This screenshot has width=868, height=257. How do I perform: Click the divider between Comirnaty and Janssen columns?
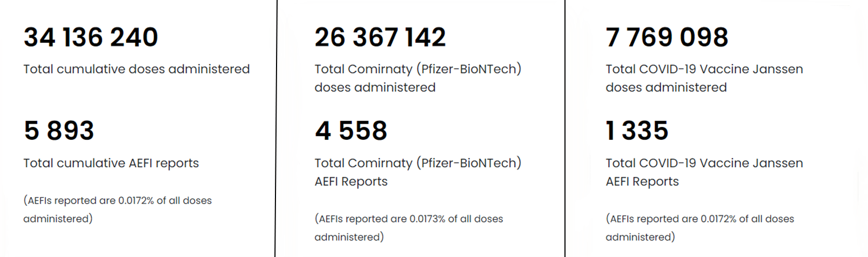tap(565, 128)
